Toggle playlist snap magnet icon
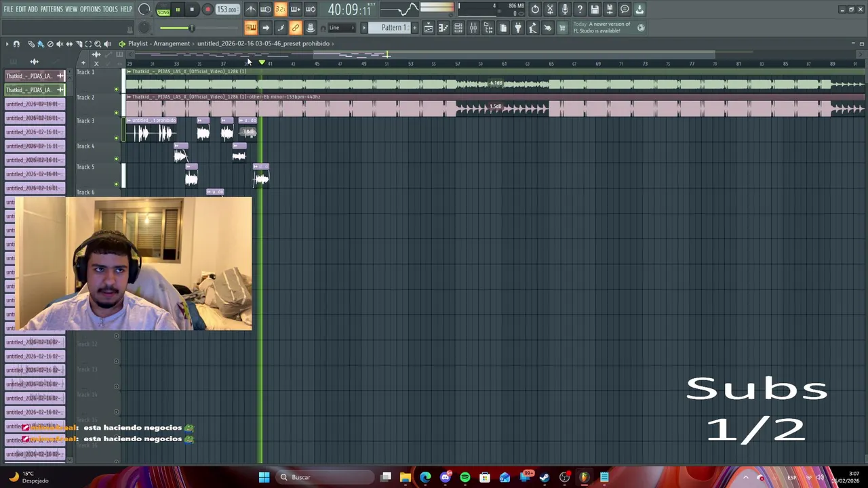Image resolution: width=868 pixels, height=488 pixels. pos(16,44)
